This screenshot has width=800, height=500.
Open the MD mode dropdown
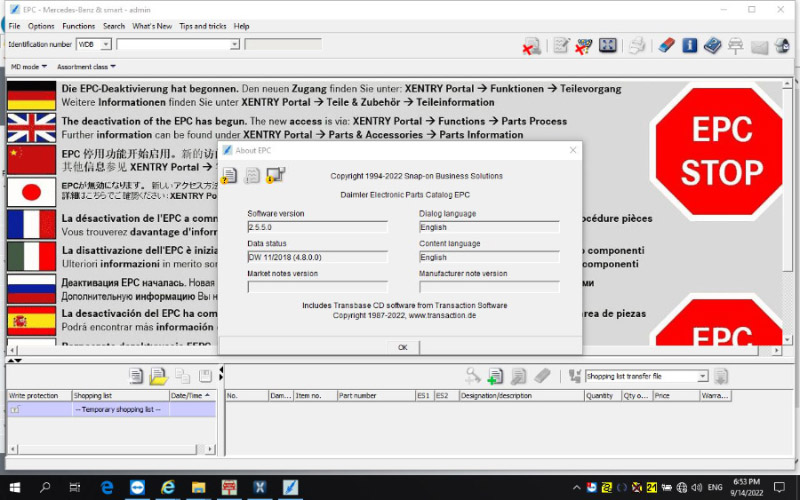29,67
